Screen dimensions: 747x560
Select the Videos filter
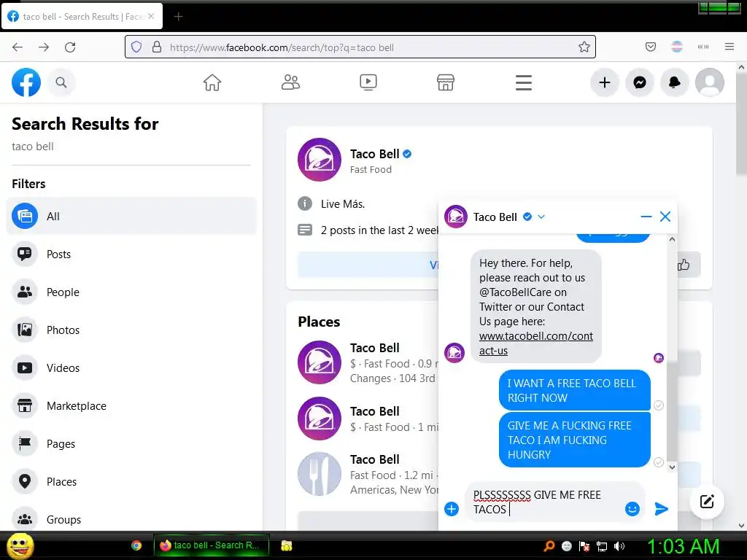point(131,367)
